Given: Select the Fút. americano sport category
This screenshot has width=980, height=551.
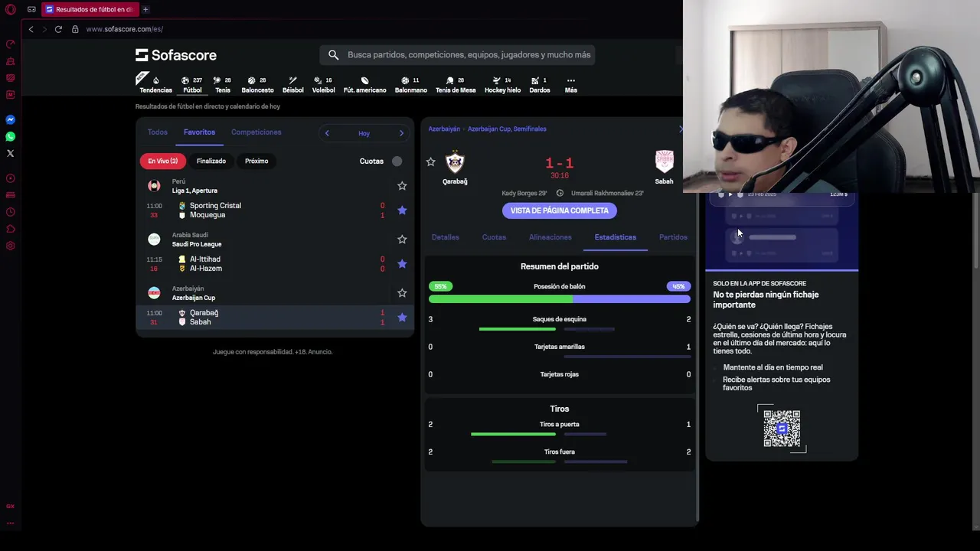Looking at the screenshot, I should coord(364,85).
